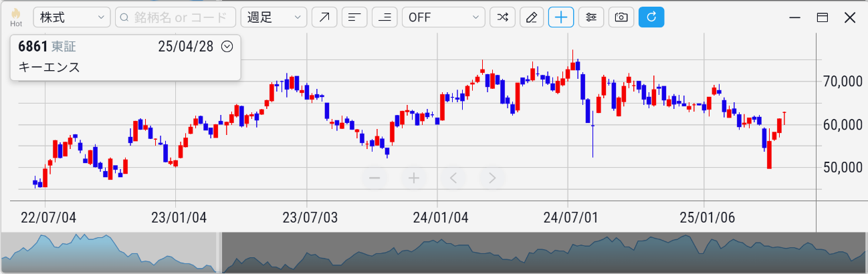Expand the 週足 timeframe dropdown
This screenshot has width=868, height=274.
tap(274, 17)
